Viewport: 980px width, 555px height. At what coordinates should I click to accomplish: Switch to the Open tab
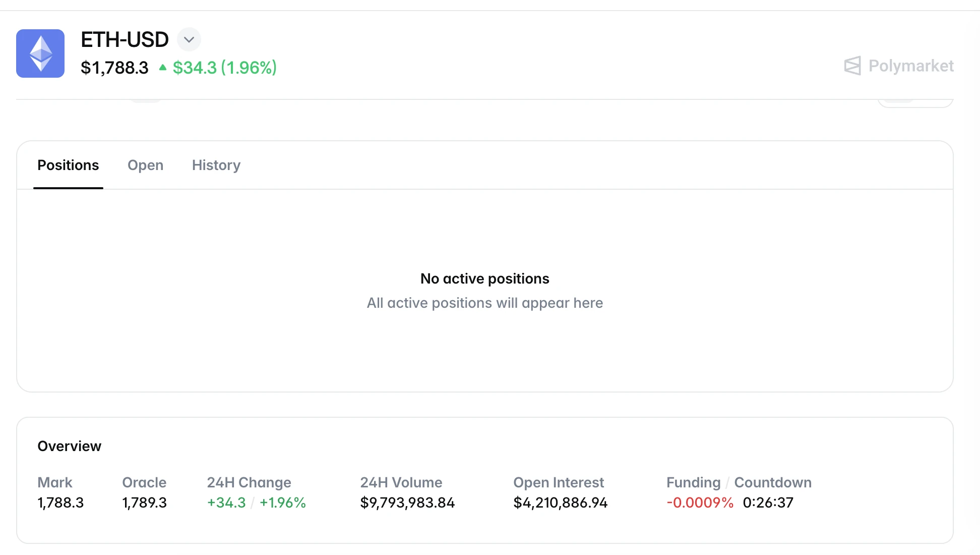coord(145,165)
